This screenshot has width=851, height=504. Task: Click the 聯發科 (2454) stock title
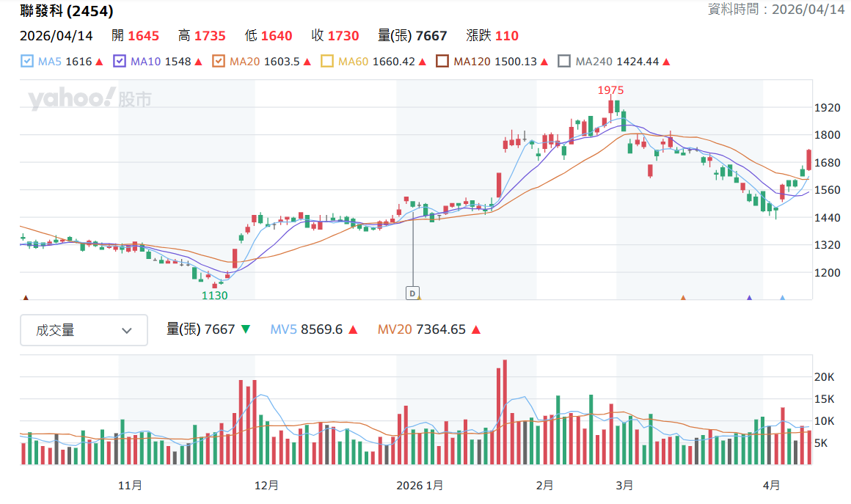pos(67,11)
